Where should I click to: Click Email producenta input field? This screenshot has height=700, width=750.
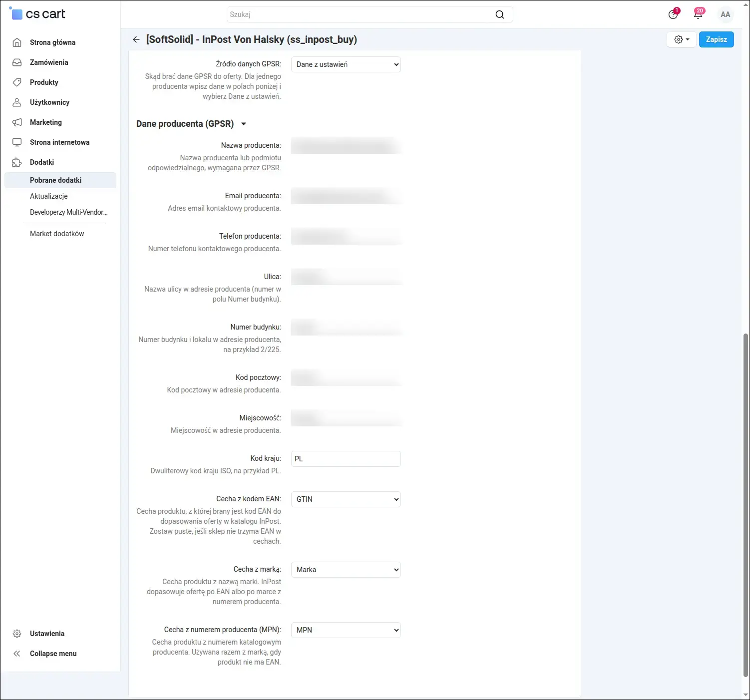pyautogui.click(x=346, y=196)
